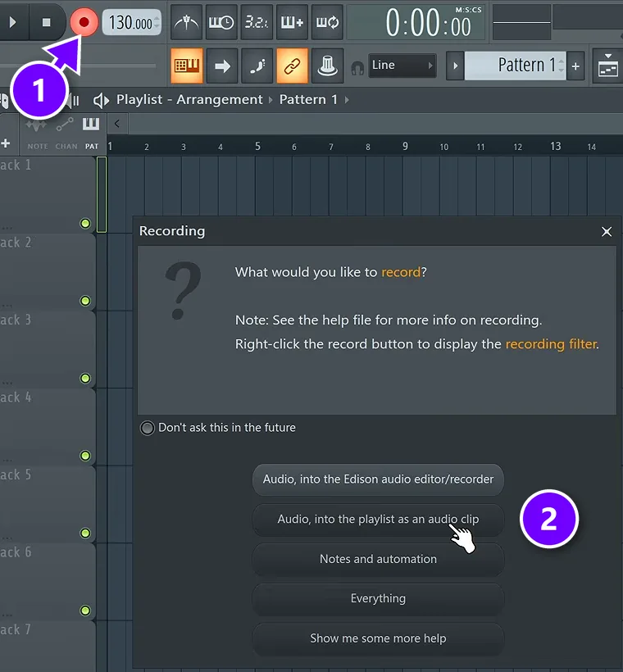Choose Audio, into the Edison audio editor/recorder

point(378,479)
